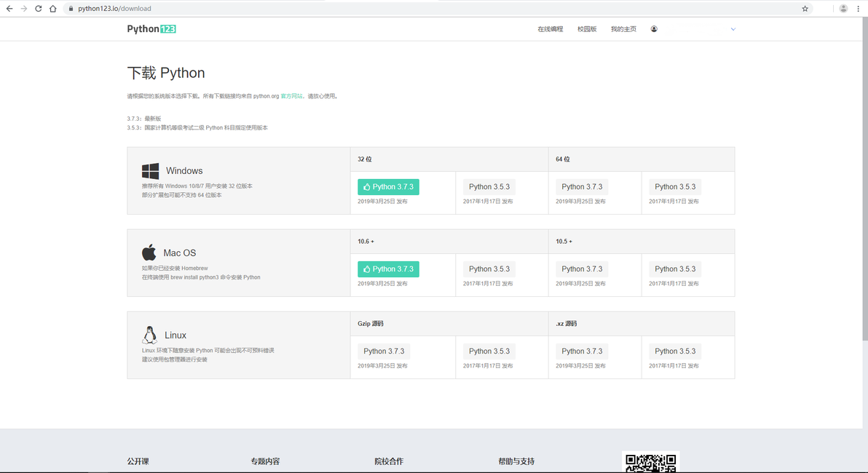Click footer heading 专题内容
The height and width of the screenshot is (473, 868).
click(265, 461)
